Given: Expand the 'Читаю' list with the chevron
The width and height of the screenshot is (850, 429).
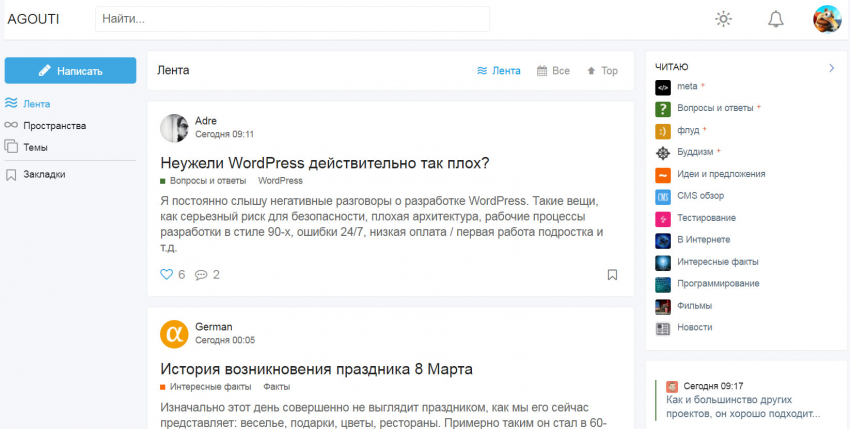Looking at the screenshot, I should 831,68.
